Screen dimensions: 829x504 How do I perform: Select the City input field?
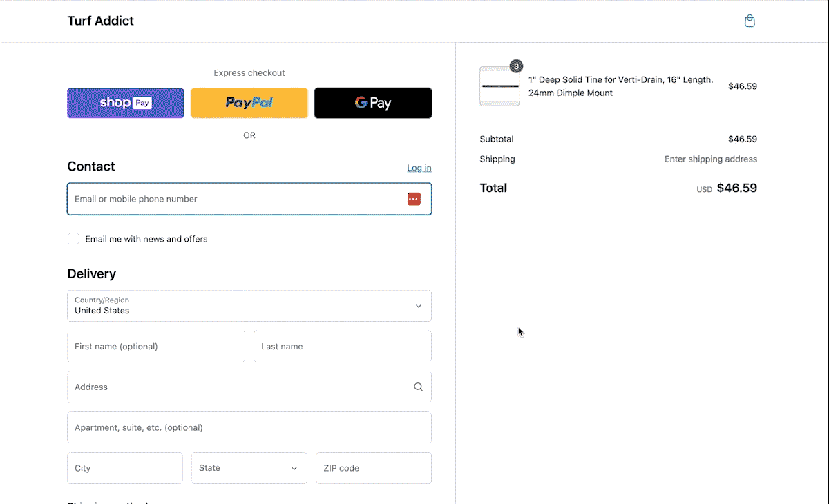click(x=124, y=468)
